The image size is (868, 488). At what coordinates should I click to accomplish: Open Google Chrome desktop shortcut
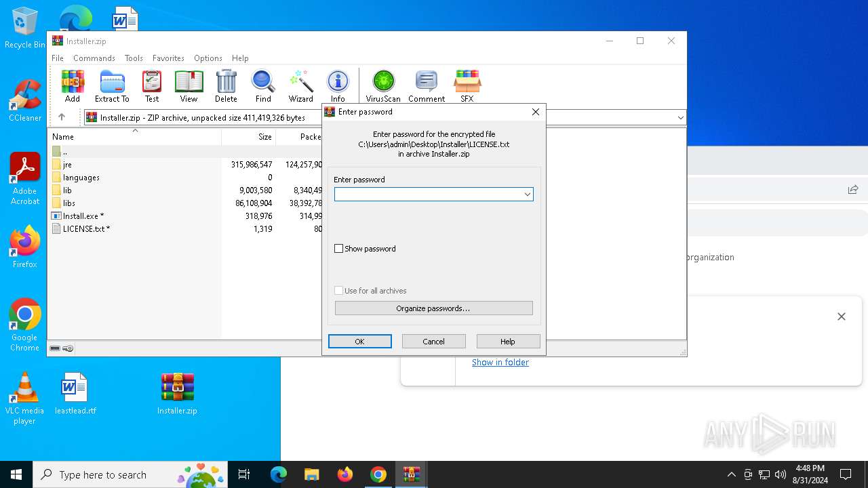[x=25, y=325]
